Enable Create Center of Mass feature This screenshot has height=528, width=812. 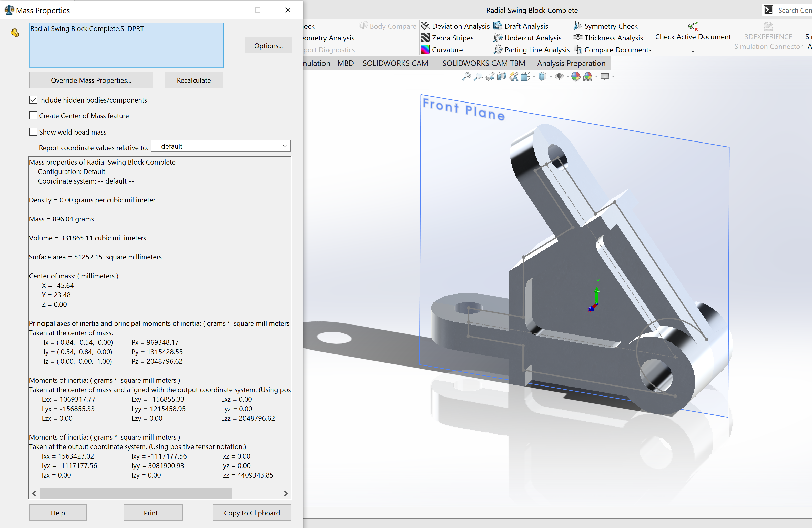(33, 116)
